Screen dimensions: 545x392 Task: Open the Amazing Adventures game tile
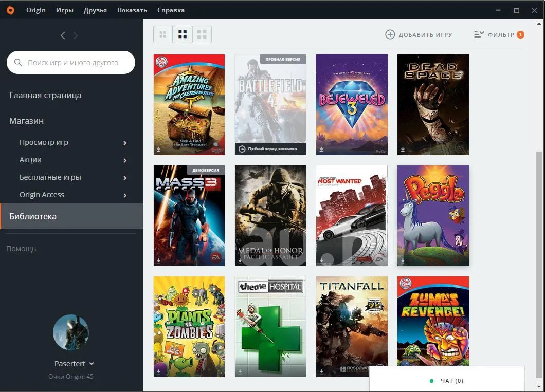[189, 104]
